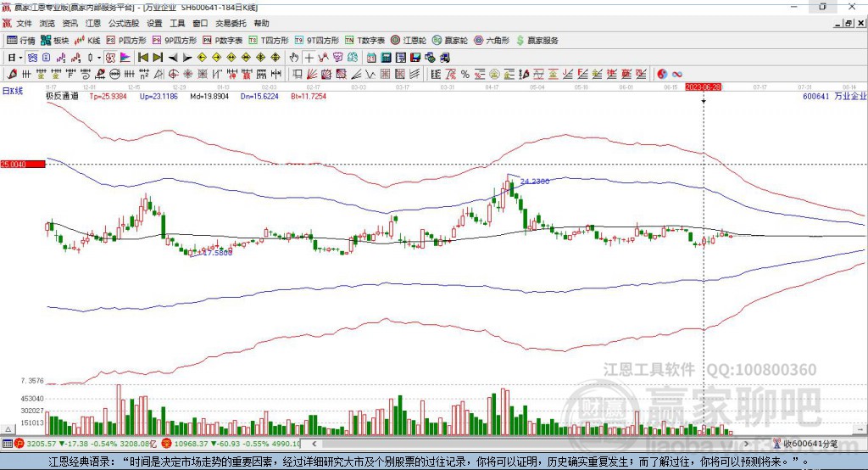The image size is (868, 470).
Task: Click the 17.5800 low price label
Action: pyautogui.click(x=218, y=253)
